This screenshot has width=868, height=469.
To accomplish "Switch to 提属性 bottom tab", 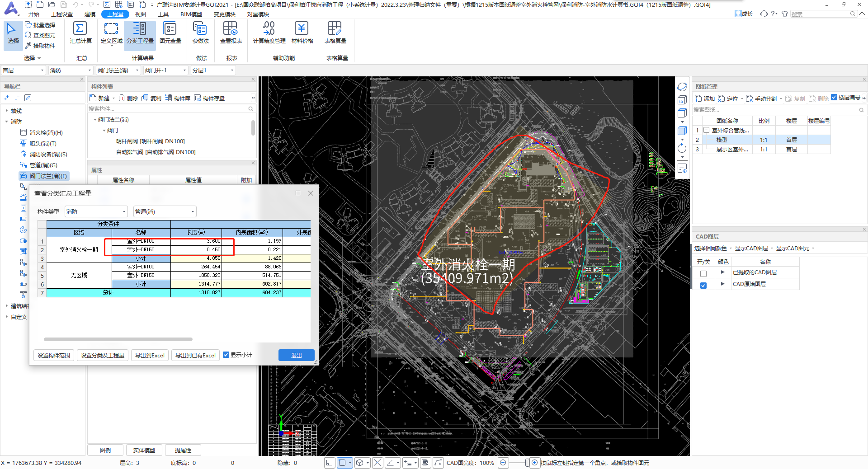I will pyautogui.click(x=183, y=450).
